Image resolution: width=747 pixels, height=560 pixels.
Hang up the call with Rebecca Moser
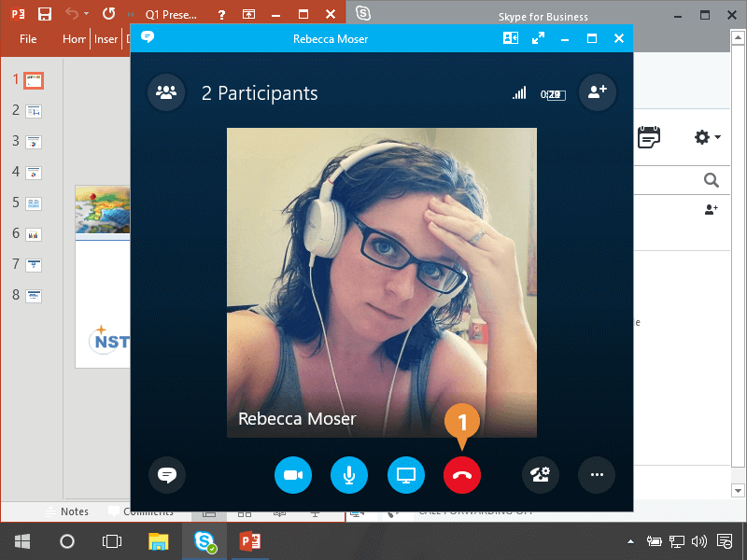pyautogui.click(x=462, y=475)
